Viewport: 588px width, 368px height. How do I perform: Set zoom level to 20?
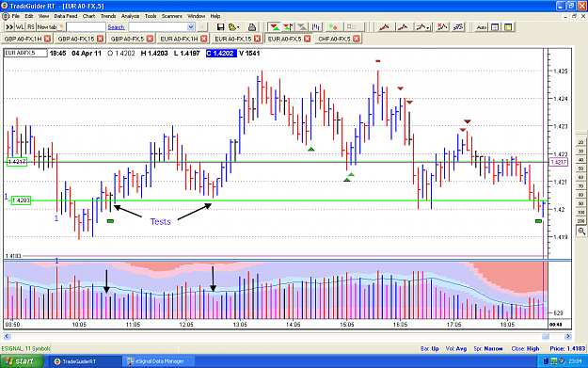pyautogui.click(x=580, y=142)
